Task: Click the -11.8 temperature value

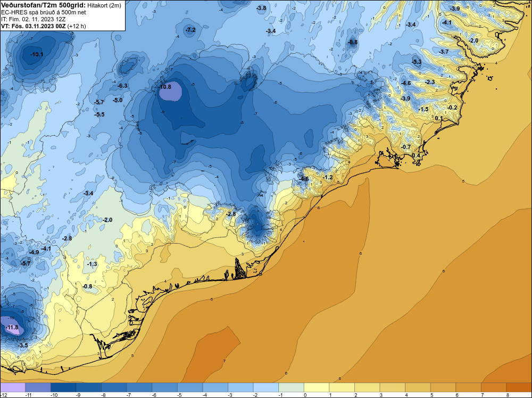Action: click(x=12, y=327)
